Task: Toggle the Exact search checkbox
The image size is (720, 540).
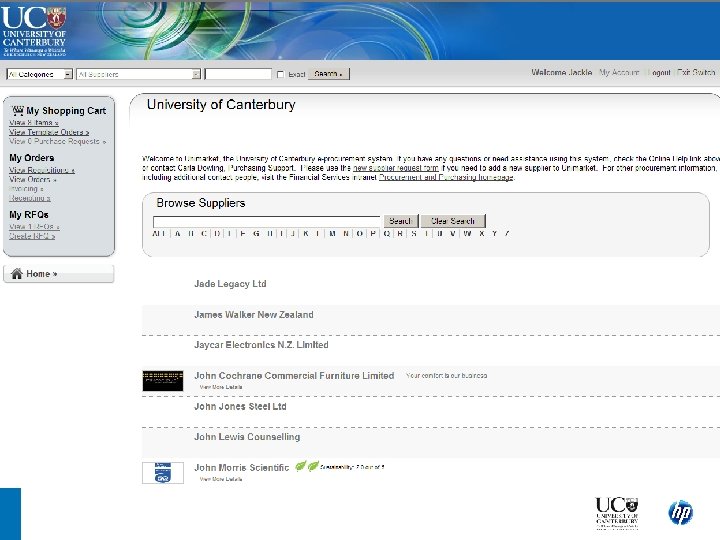Action: coord(281,74)
